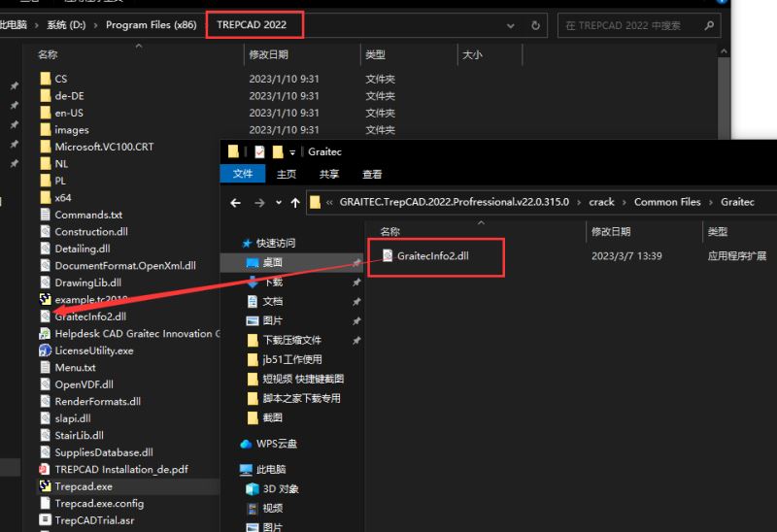The image size is (777, 532).
Task: Switch to 查看 ribbon tab
Action: [372, 174]
